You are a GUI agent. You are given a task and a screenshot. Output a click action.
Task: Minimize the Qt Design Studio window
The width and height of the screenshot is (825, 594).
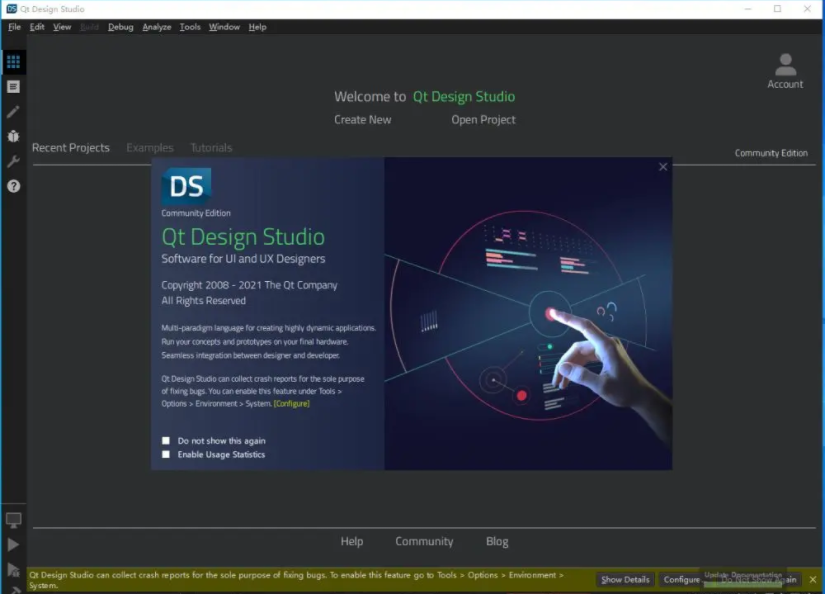click(x=748, y=9)
